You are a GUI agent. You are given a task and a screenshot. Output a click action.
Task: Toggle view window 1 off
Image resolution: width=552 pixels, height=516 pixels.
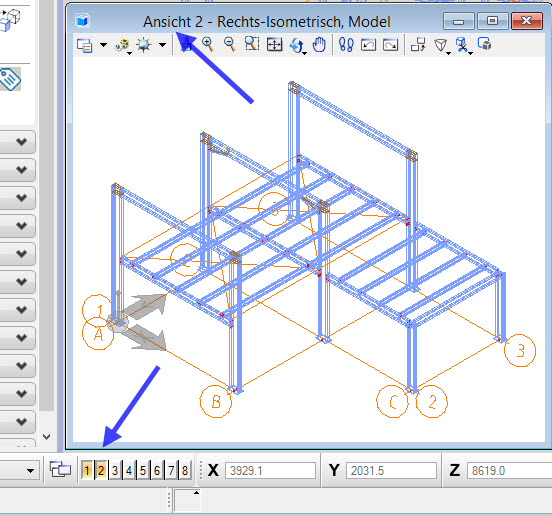point(87,470)
